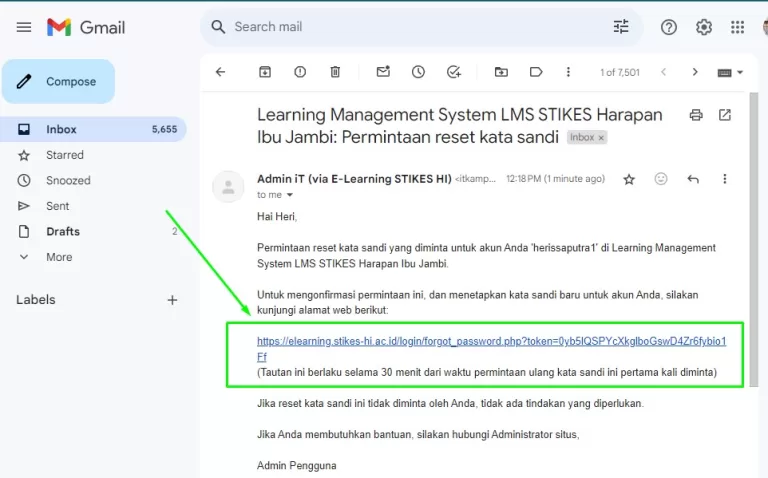Compose a new email
The width and height of the screenshot is (768, 478).
tap(58, 81)
